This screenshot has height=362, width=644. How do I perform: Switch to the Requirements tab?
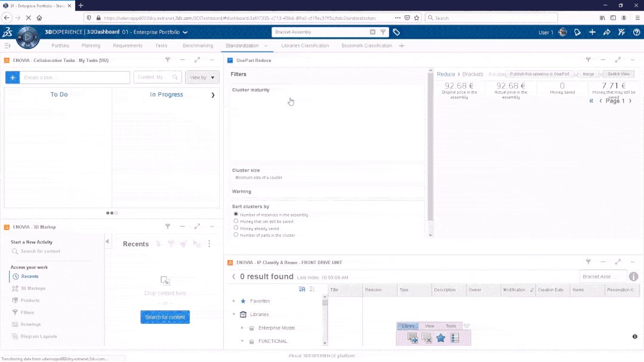(128, 45)
